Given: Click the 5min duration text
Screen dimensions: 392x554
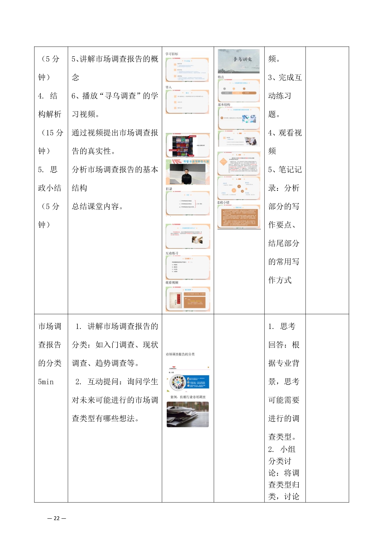Looking at the screenshot, I should click(46, 382).
